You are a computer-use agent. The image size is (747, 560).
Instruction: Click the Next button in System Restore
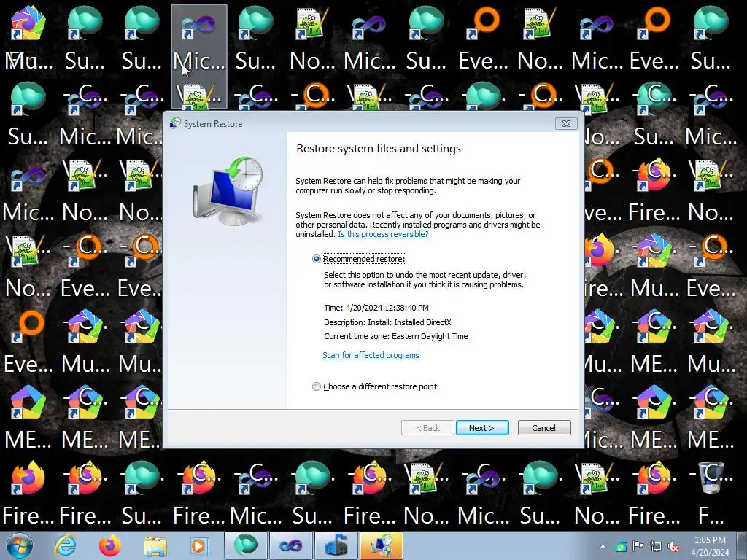coord(482,427)
